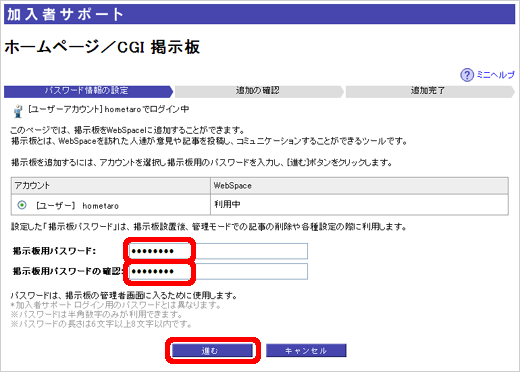Screen dimensions: 520x372
Task: Click the ホームページ／CGI 掲示板 page heading
Action: click(x=102, y=47)
